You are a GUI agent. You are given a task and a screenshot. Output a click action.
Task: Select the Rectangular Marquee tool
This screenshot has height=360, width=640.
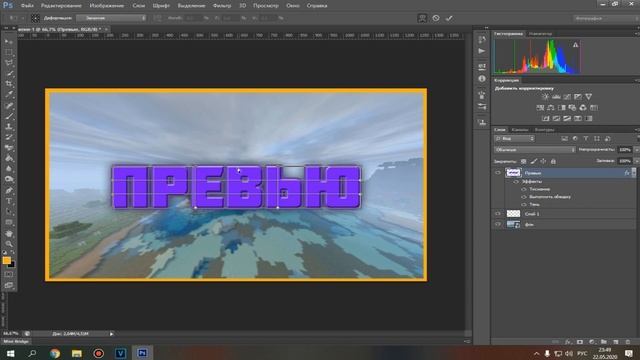(x=9, y=53)
